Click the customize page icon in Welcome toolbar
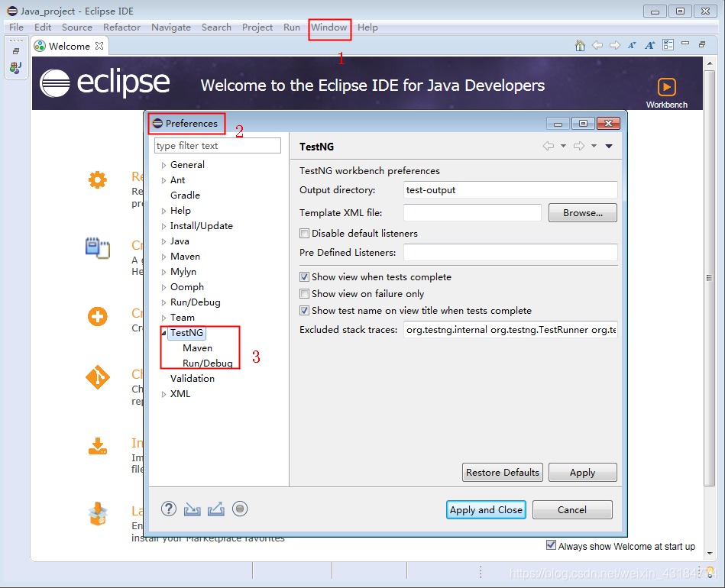Image resolution: width=725 pixels, height=588 pixels. coord(668,45)
